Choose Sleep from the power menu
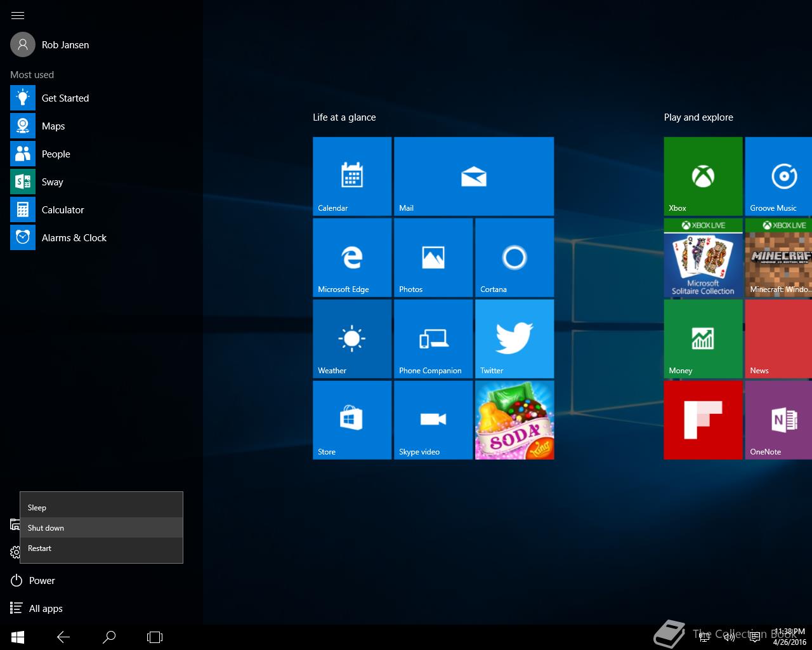Image resolution: width=812 pixels, height=650 pixels. pyautogui.click(x=101, y=508)
